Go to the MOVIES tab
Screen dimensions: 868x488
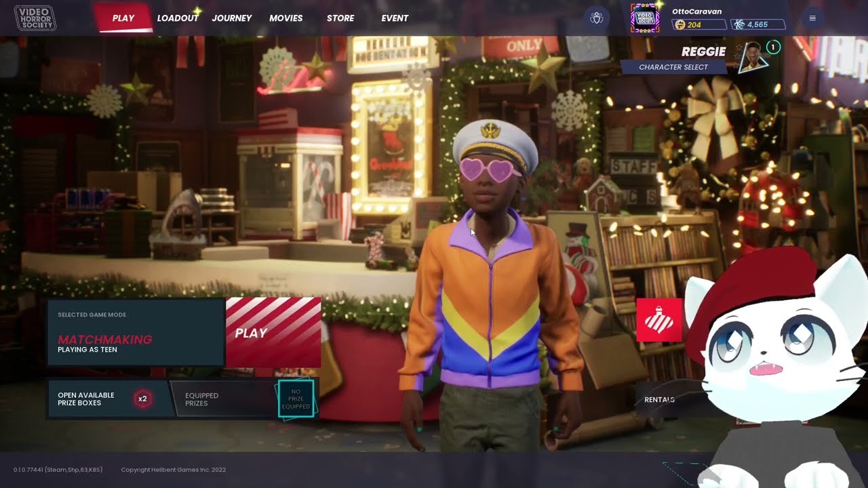(x=286, y=18)
